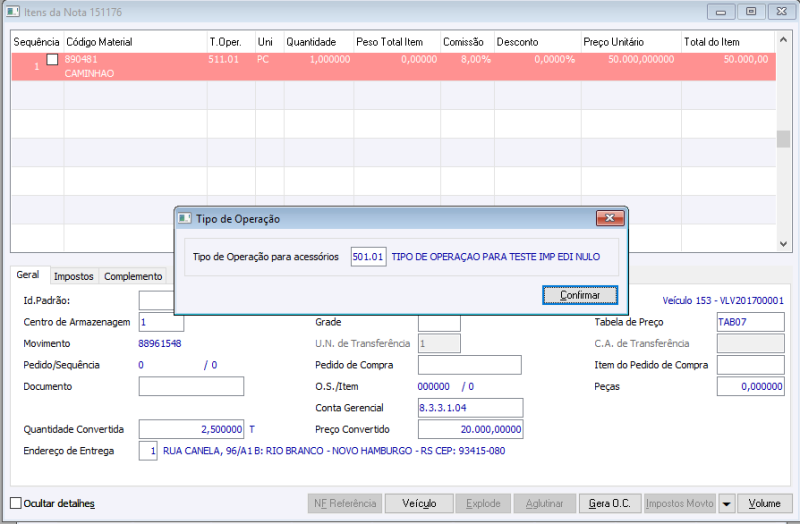Switch to the Complemento tab

[x=133, y=276]
